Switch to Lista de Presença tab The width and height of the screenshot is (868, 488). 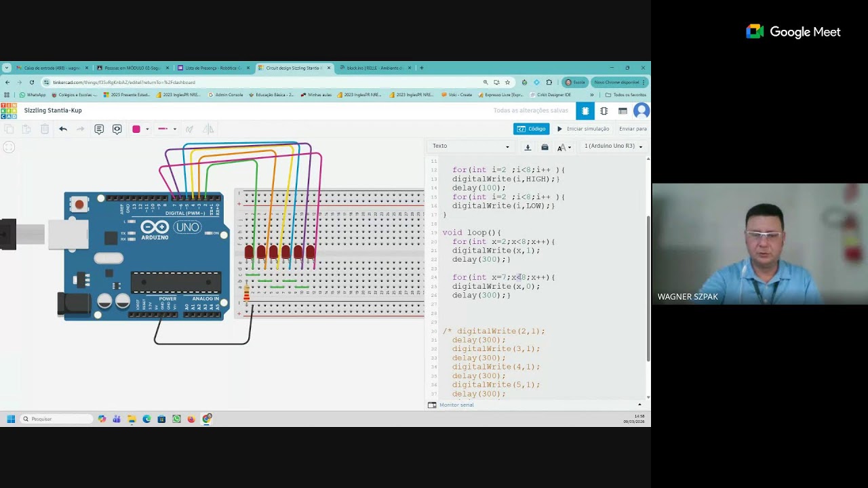214,68
